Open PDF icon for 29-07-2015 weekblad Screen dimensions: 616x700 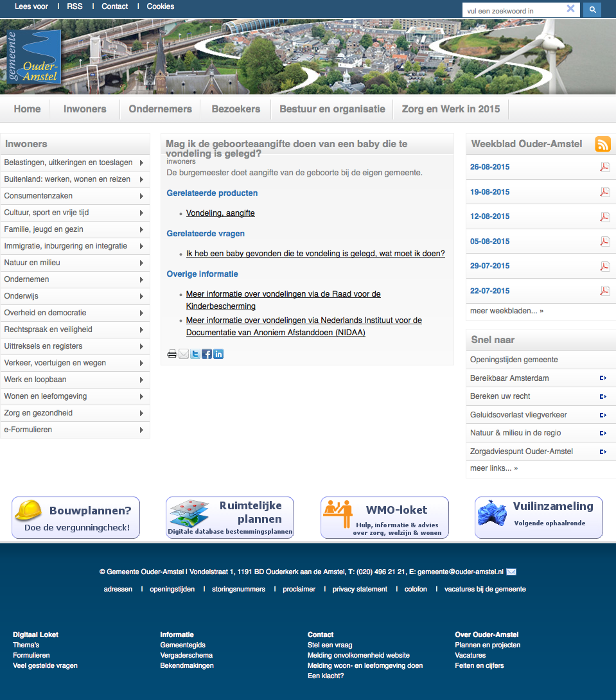click(x=605, y=266)
